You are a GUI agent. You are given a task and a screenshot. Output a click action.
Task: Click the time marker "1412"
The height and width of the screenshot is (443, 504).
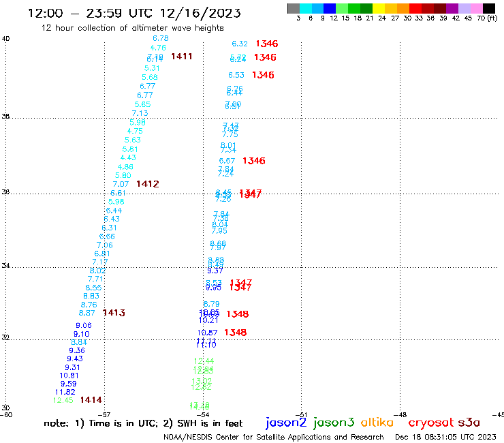[x=148, y=184]
